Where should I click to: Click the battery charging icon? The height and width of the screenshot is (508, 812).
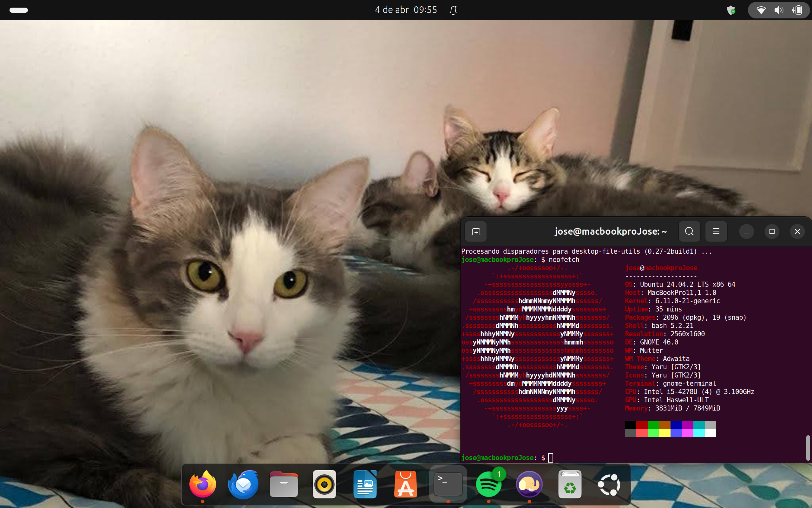click(797, 10)
